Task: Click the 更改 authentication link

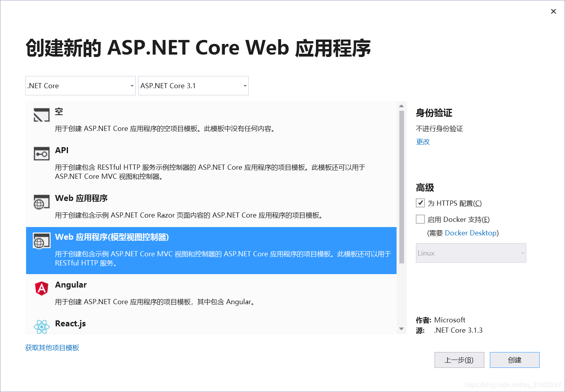Action: tap(423, 142)
